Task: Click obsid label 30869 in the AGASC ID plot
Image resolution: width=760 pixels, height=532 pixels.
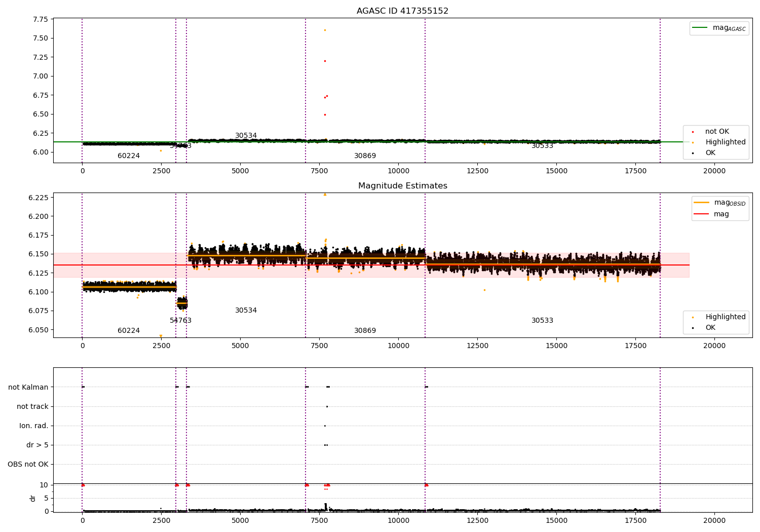Action: (365, 156)
